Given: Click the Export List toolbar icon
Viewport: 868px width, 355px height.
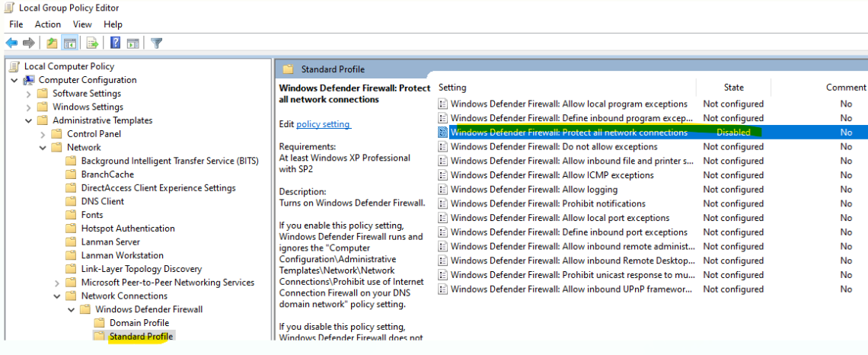Looking at the screenshot, I should 92,43.
